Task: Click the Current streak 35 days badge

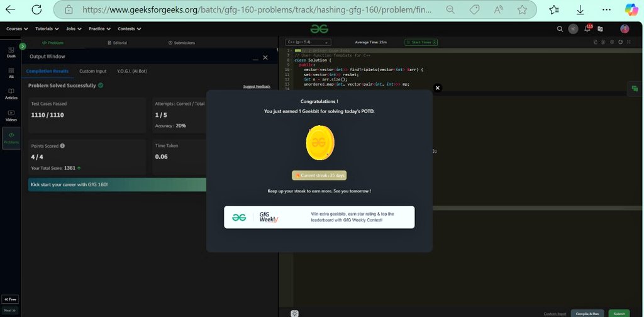Action: (319, 175)
